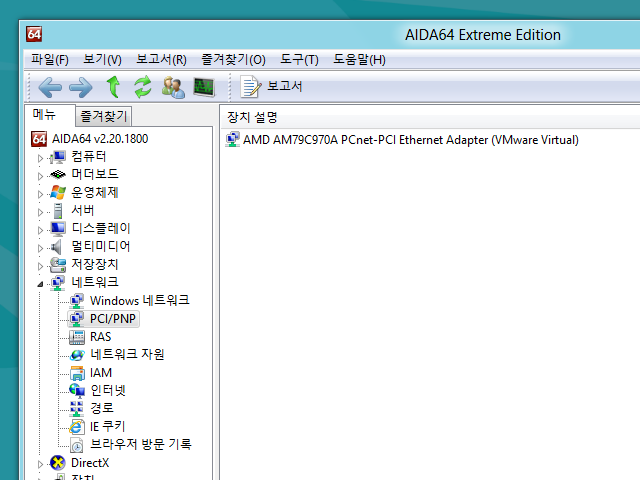Go up one level with green arrow

pyautogui.click(x=113, y=87)
